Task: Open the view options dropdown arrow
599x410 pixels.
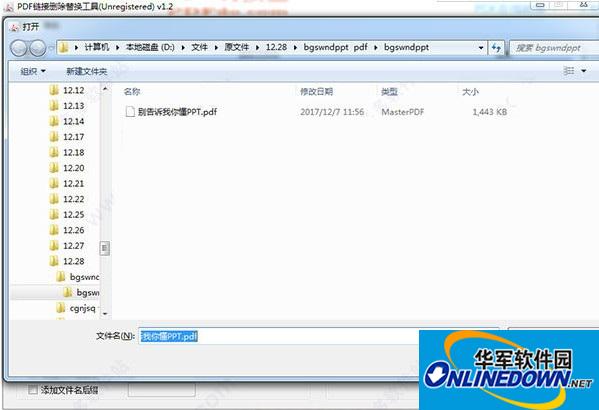Action: [584, 71]
